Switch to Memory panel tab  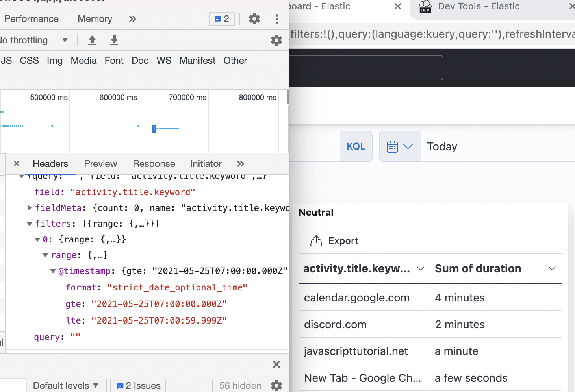click(x=95, y=19)
